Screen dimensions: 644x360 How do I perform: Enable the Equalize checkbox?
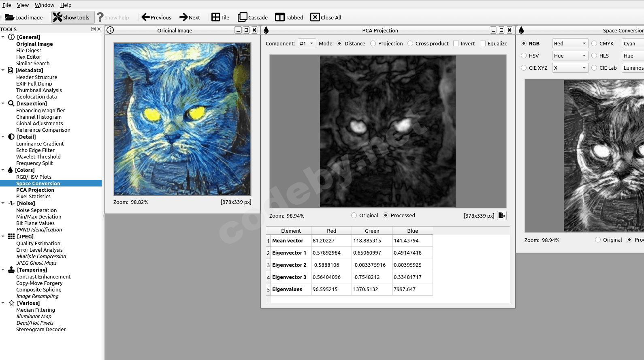[483, 44]
